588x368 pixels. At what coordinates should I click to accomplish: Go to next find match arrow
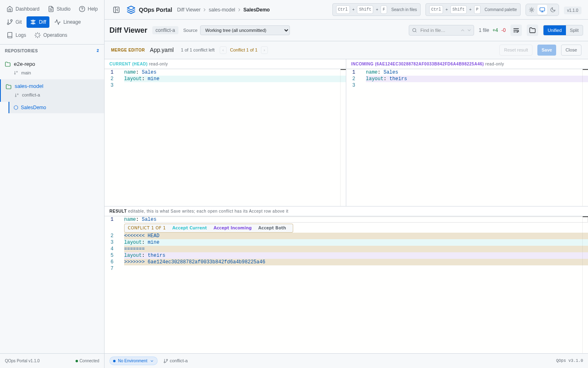click(469, 30)
